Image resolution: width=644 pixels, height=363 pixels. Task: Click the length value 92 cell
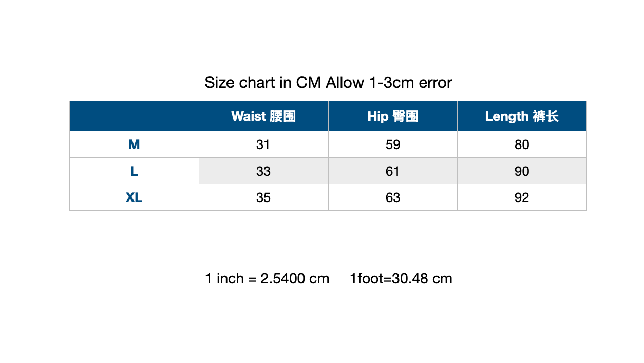click(522, 197)
